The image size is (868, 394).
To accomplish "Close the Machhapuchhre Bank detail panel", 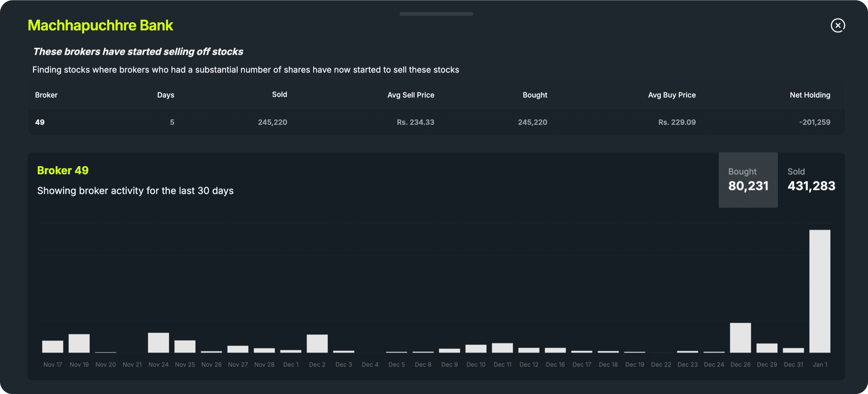I will [x=838, y=25].
